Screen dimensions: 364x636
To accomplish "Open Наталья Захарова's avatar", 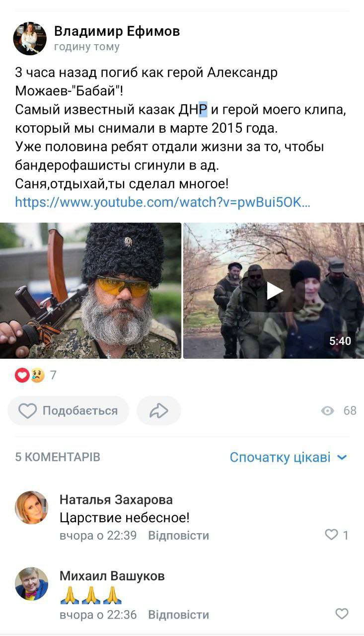I will (32, 507).
